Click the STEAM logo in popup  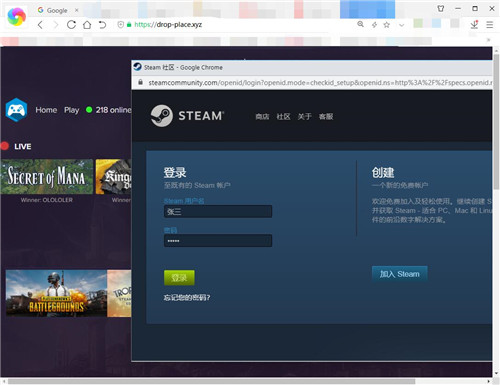click(187, 116)
